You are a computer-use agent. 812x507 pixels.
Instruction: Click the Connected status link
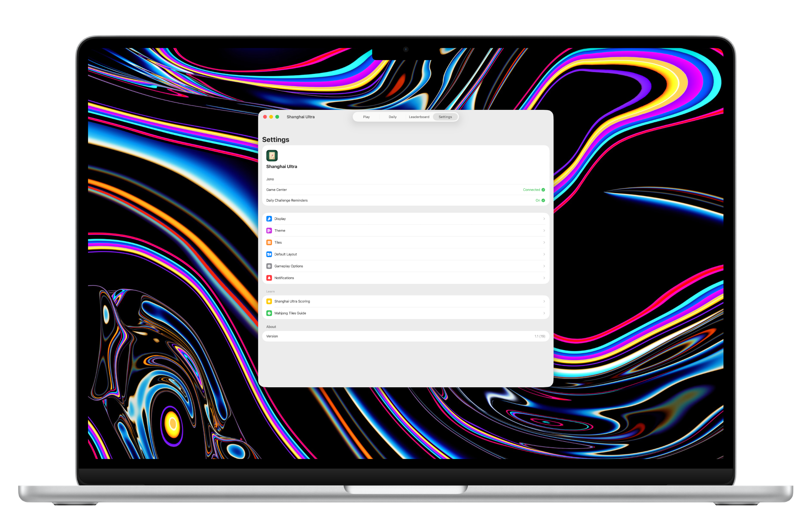(532, 190)
